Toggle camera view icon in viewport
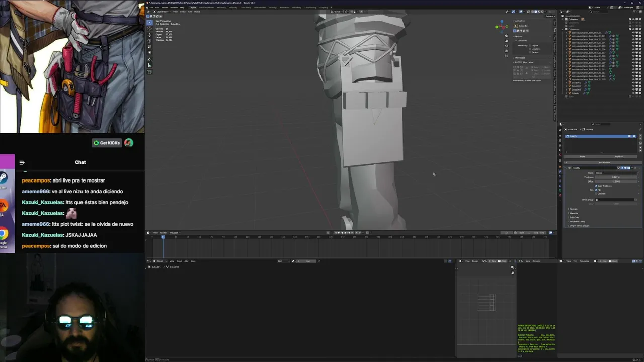This screenshot has width=644, height=362. pos(506,46)
